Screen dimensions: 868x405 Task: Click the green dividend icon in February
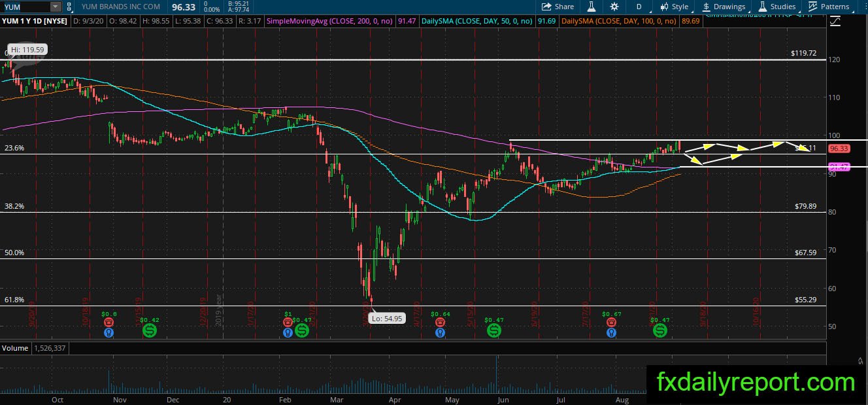click(302, 330)
